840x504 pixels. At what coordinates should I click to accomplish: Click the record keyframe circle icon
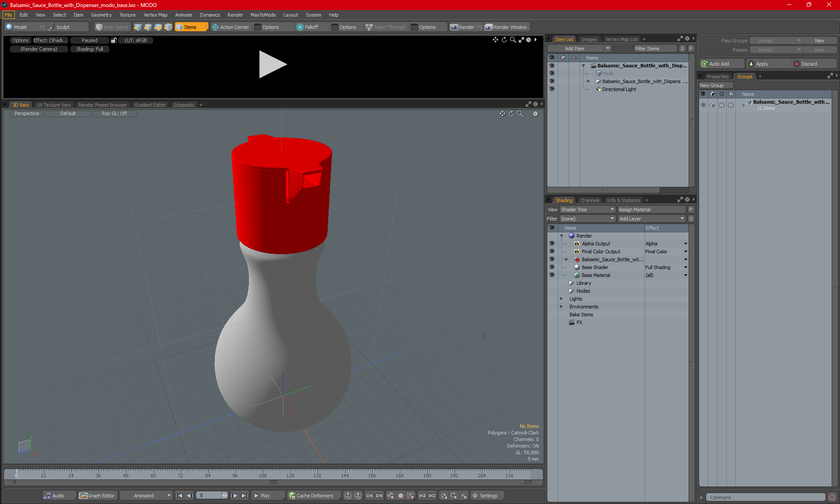(x=400, y=496)
